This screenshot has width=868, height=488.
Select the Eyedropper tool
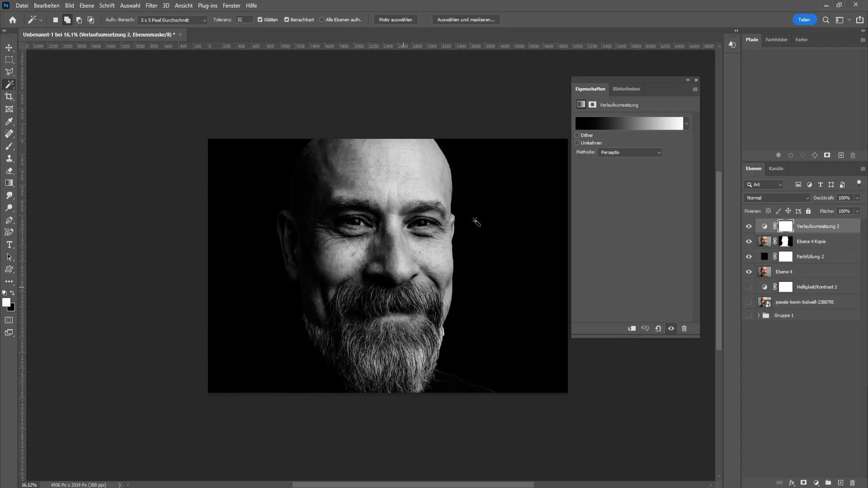[x=9, y=122]
